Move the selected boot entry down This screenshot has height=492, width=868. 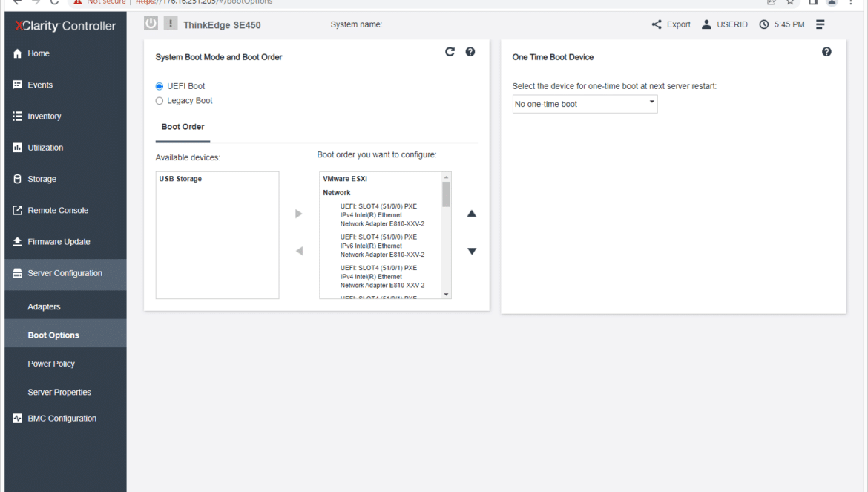[x=472, y=251]
